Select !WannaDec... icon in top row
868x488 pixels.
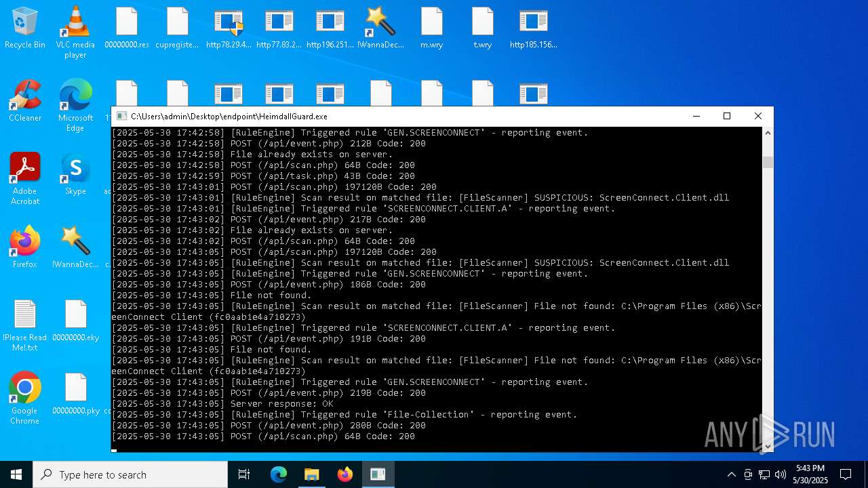(381, 28)
